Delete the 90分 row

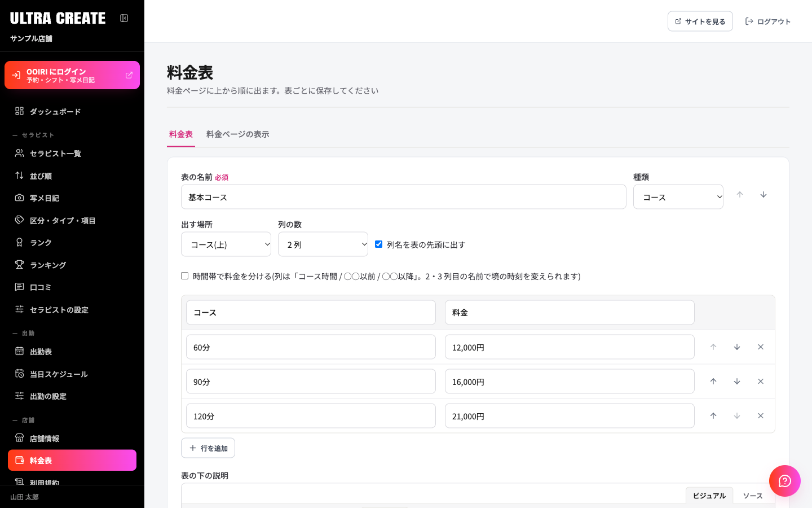(x=761, y=382)
